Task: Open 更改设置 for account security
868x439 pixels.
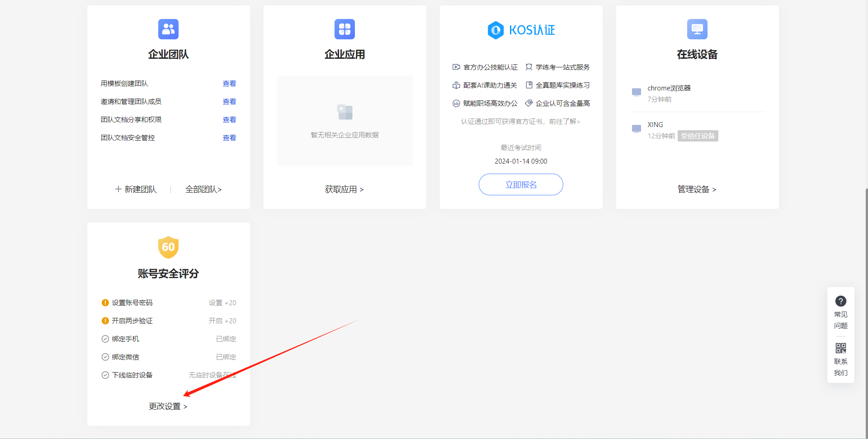Action: (168, 406)
